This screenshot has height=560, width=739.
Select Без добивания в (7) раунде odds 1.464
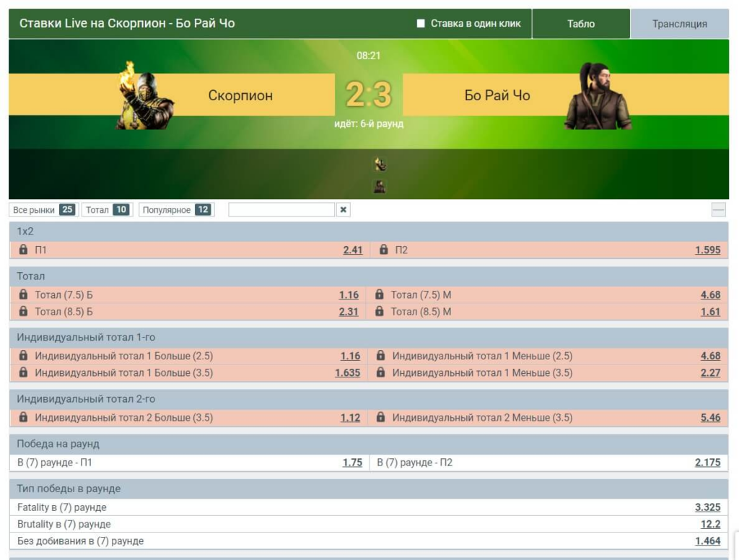coord(707,542)
